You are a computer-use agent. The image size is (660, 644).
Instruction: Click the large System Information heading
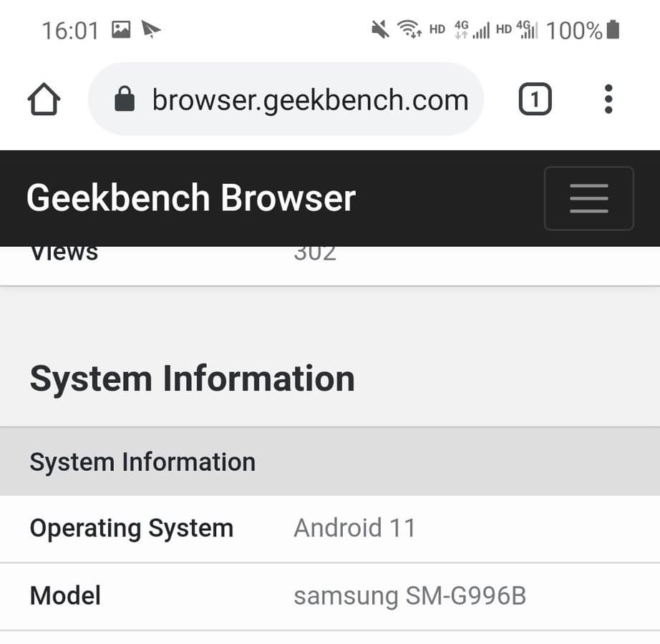coord(192,379)
